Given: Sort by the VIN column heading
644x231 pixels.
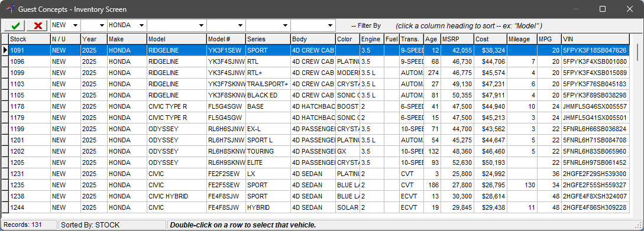Looking at the screenshot, I should [x=595, y=39].
